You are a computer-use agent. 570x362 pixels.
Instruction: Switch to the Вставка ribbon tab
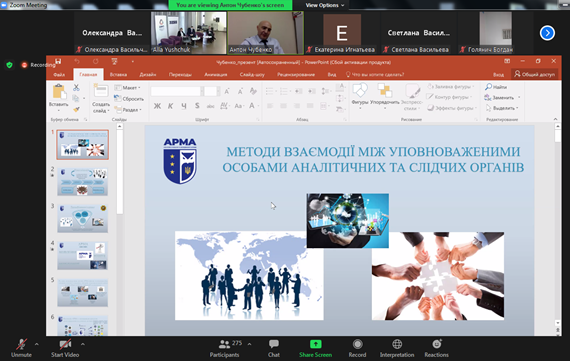tap(119, 75)
